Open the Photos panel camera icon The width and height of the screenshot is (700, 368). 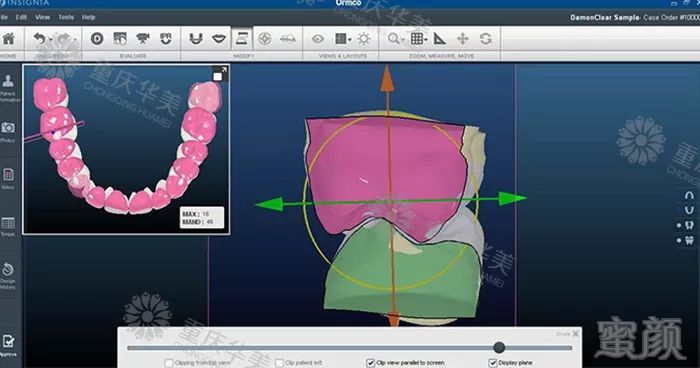[x=8, y=128]
